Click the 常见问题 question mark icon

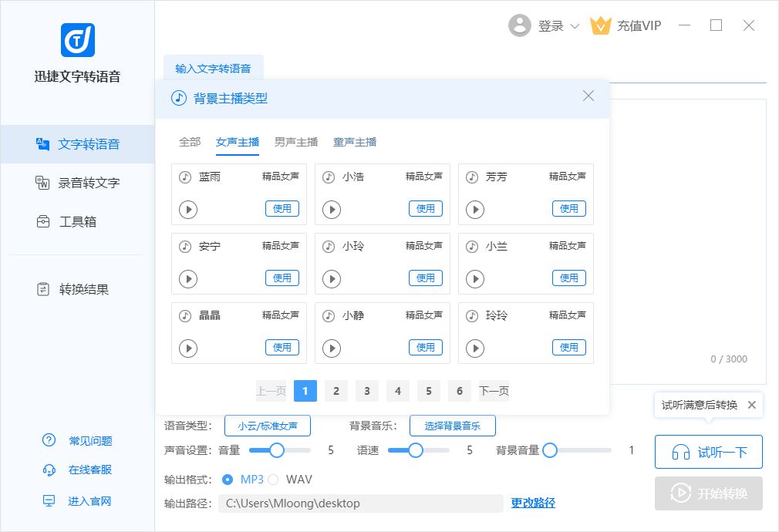click(x=49, y=440)
